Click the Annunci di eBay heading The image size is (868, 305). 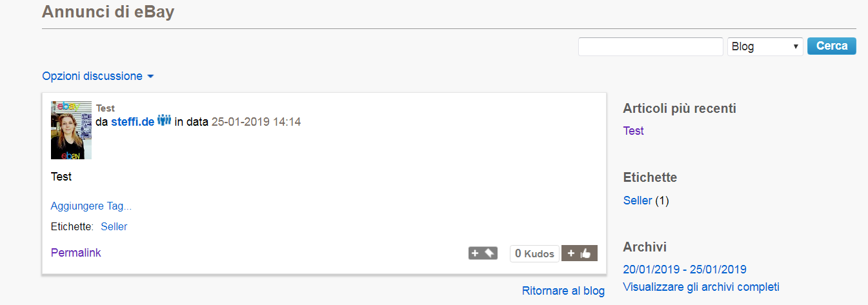[108, 12]
